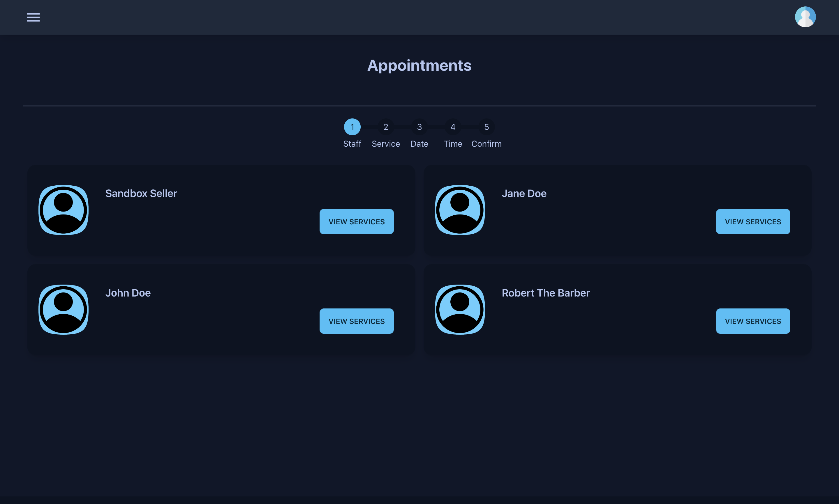The image size is (839, 504).
Task: Click John Doe's avatar icon
Action: 64,309
